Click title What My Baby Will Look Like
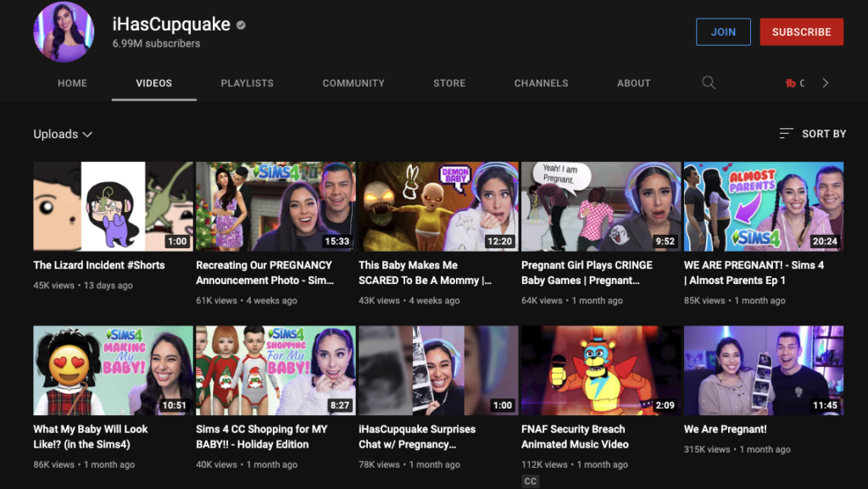 pos(90,436)
